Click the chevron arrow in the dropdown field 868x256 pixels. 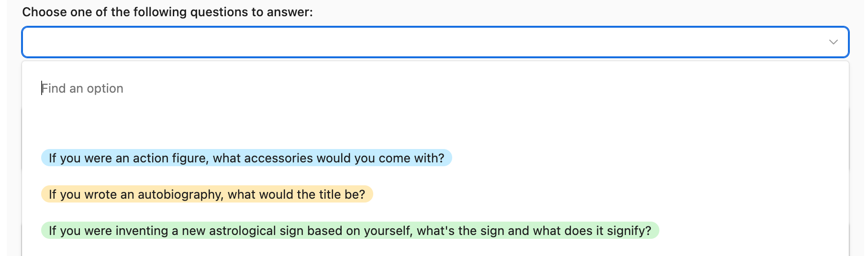coord(833,42)
